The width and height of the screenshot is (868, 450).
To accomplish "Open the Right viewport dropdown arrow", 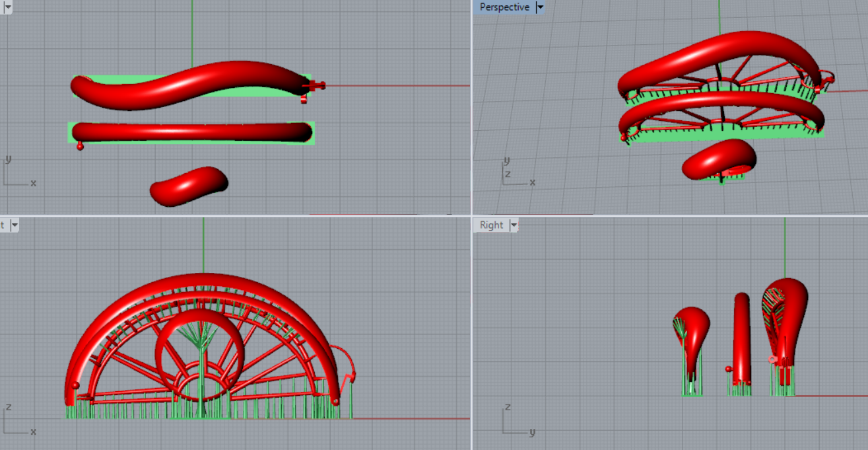I will (513, 225).
